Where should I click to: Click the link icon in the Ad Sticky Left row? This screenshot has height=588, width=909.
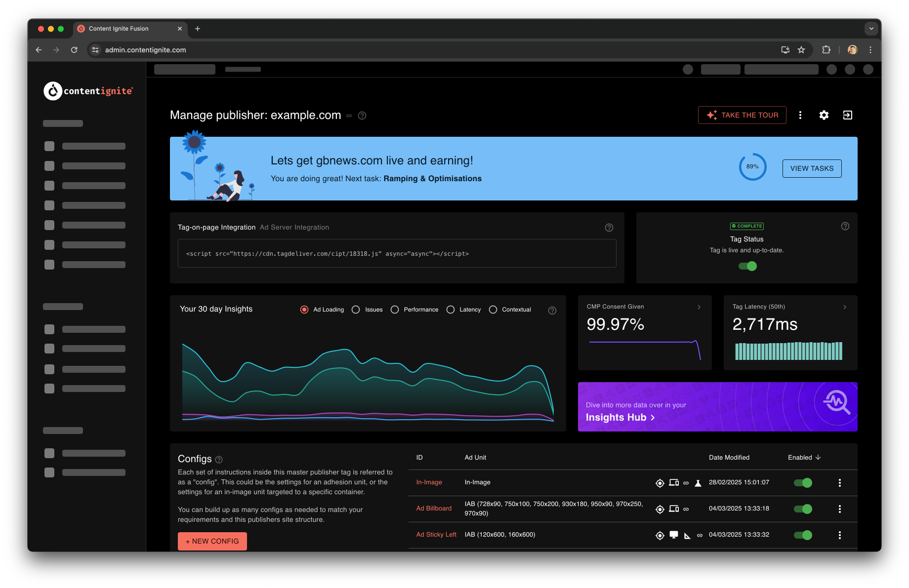point(700,535)
